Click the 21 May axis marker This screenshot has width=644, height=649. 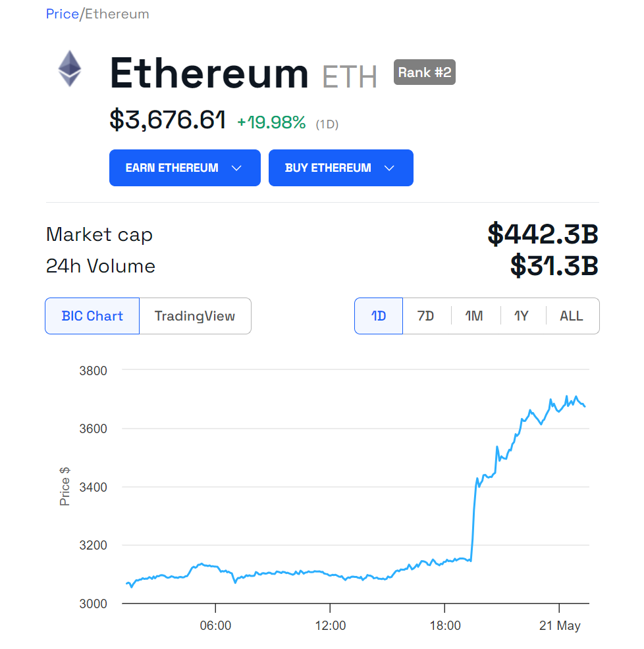coord(560,625)
